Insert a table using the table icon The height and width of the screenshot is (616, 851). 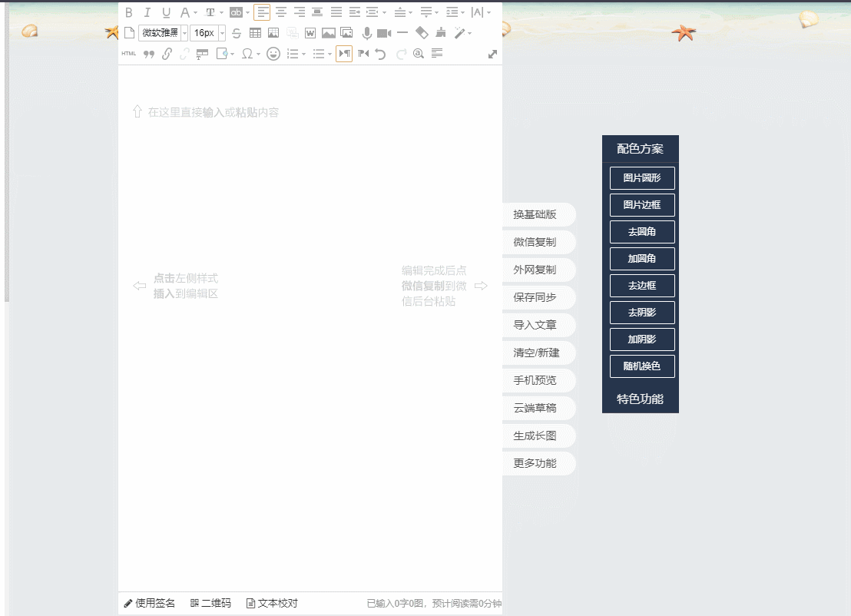click(x=256, y=32)
